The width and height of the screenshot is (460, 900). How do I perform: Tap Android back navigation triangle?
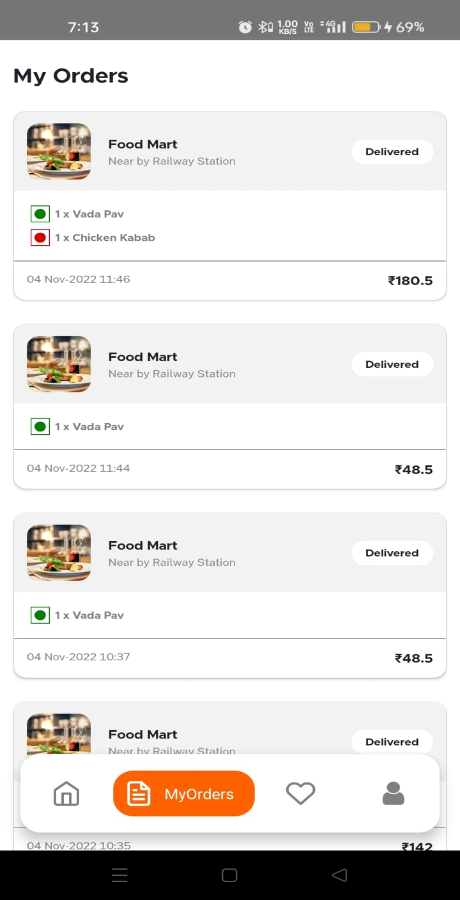click(339, 875)
